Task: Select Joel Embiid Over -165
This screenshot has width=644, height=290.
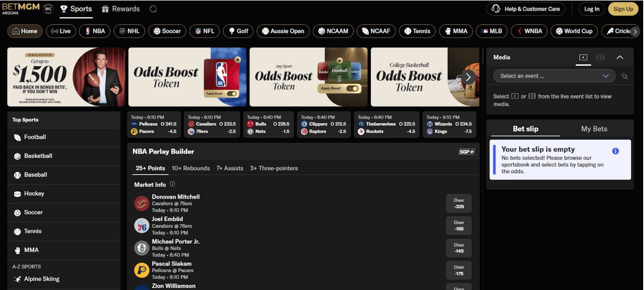Action: (x=459, y=226)
